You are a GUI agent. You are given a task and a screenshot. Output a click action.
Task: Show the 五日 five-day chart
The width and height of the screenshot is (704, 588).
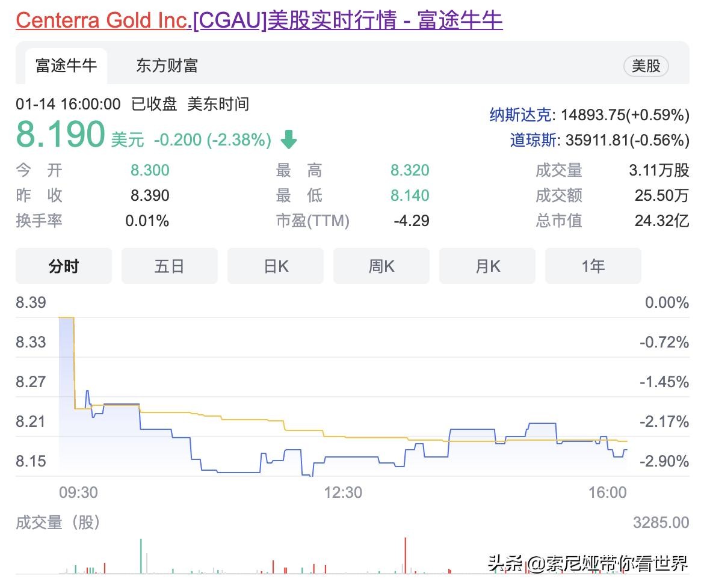pyautogui.click(x=169, y=266)
